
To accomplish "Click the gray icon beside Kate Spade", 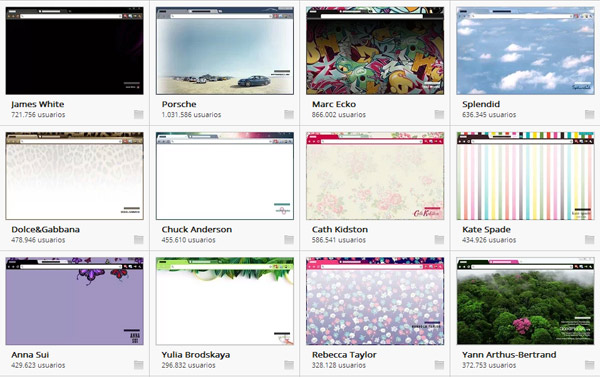I will 590,240.
